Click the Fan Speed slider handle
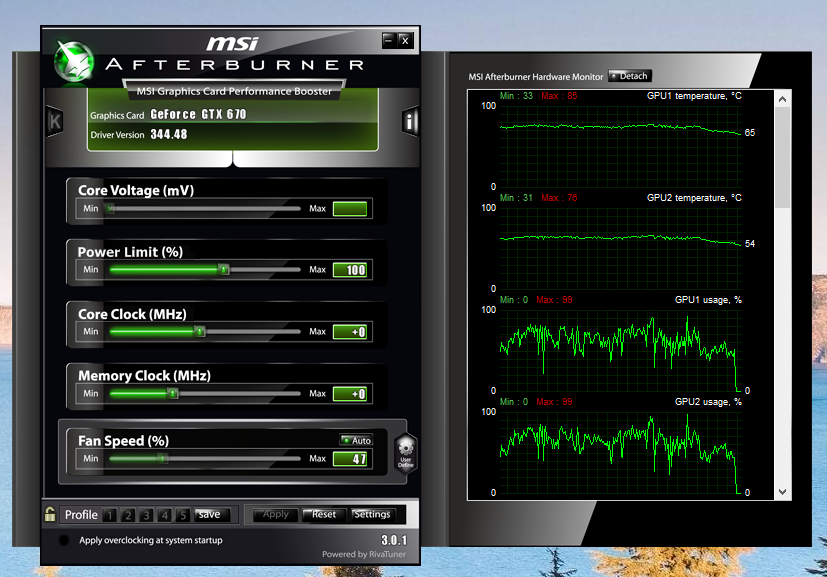Viewport: 827px width, 577px height. tap(164, 458)
